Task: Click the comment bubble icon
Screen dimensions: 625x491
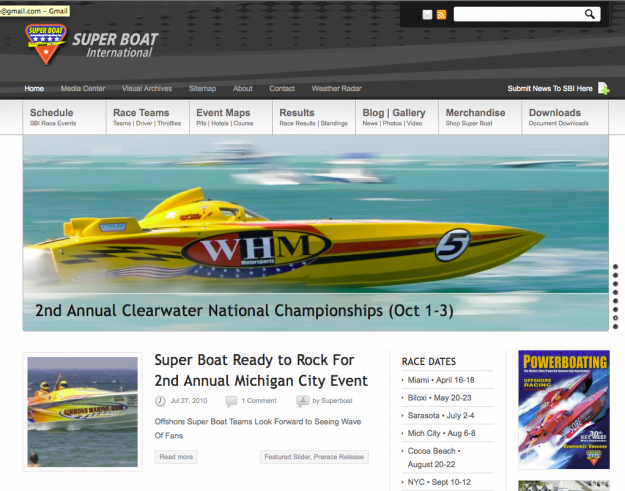Action: pos(231,401)
